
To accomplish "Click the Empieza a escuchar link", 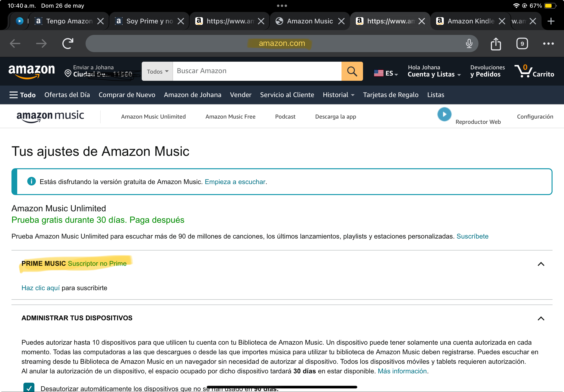I will tap(235, 182).
